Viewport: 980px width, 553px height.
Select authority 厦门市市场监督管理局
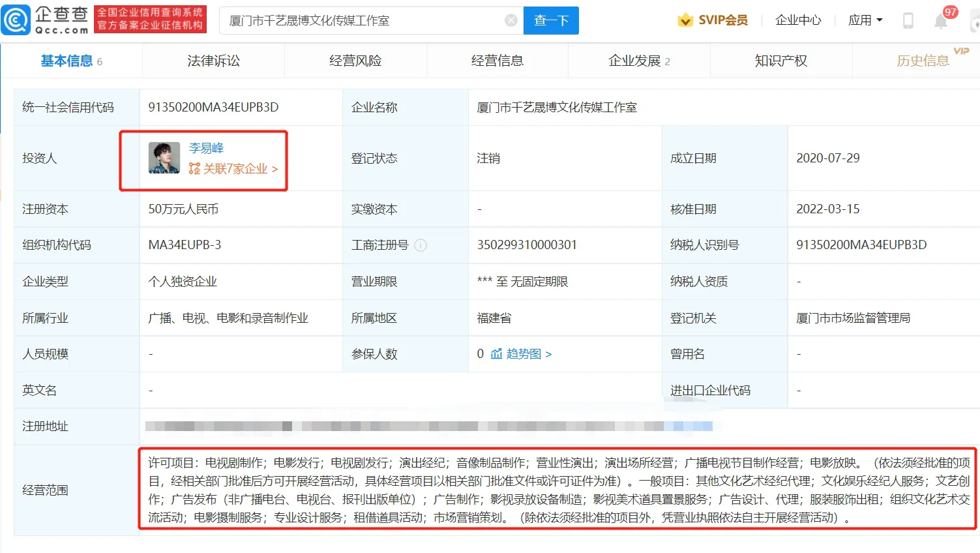(x=854, y=318)
